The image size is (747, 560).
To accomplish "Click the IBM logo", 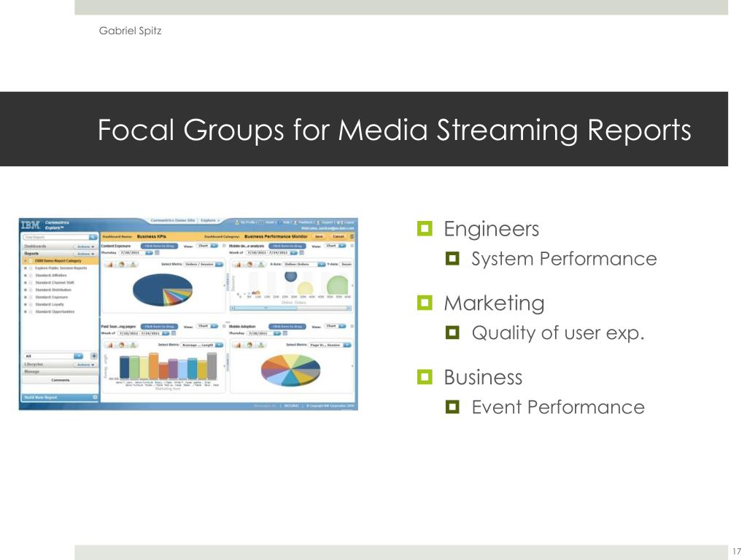I will pyautogui.click(x=31, y=225).
